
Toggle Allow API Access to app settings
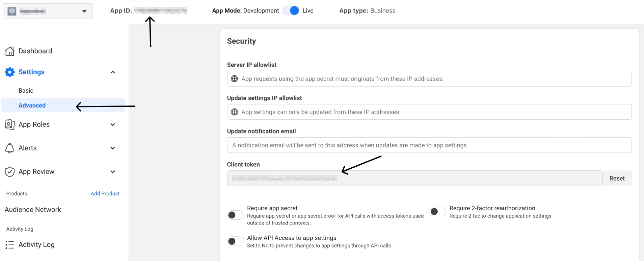coord(235,241)
